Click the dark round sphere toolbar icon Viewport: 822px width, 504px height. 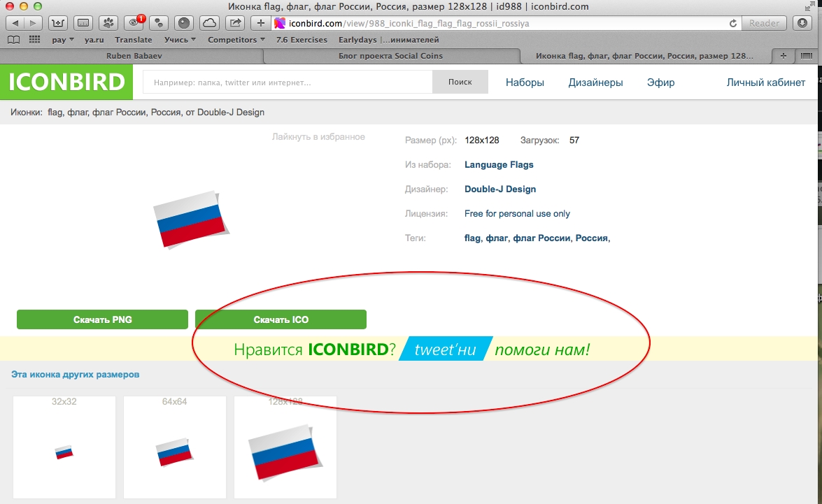click(x=183, y=23)
